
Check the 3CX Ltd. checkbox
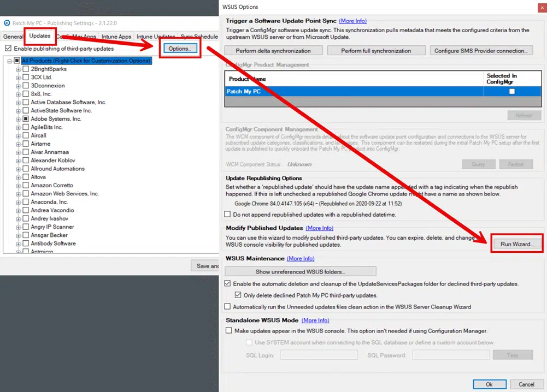click(x=26, y=78)
